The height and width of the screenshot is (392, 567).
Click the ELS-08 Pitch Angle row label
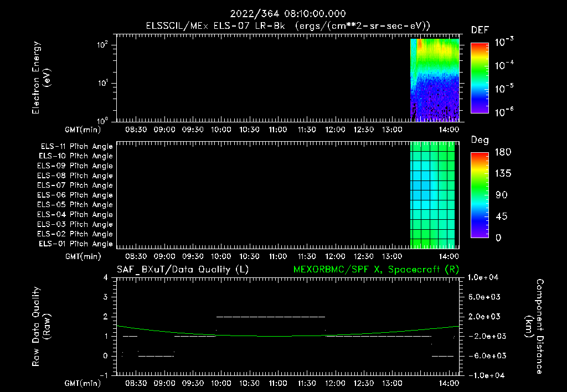coord(75,176)
